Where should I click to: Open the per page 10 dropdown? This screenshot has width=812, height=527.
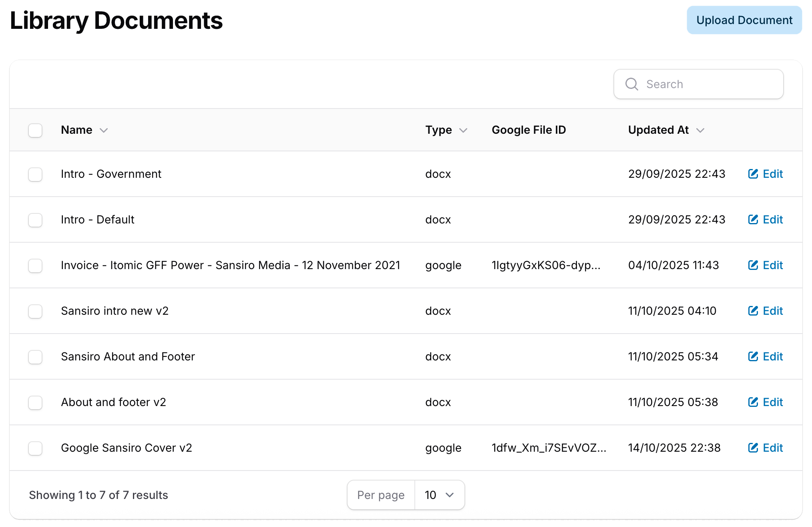(439, 495)
